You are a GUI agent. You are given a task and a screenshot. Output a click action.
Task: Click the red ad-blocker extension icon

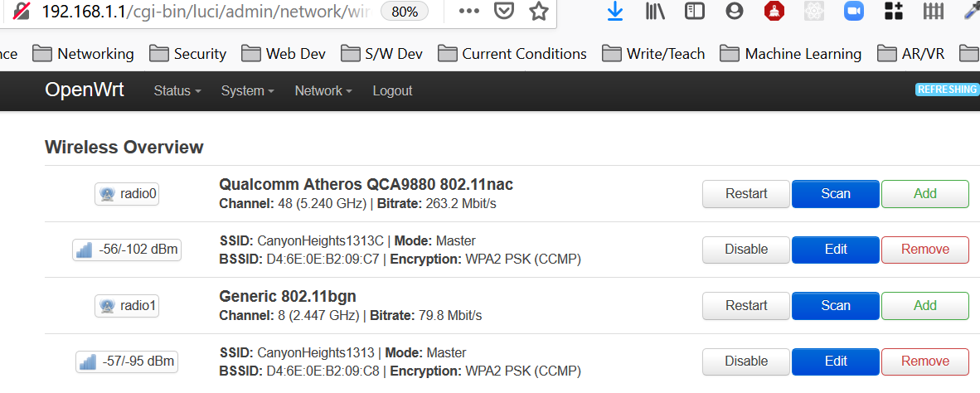[774, 11]
